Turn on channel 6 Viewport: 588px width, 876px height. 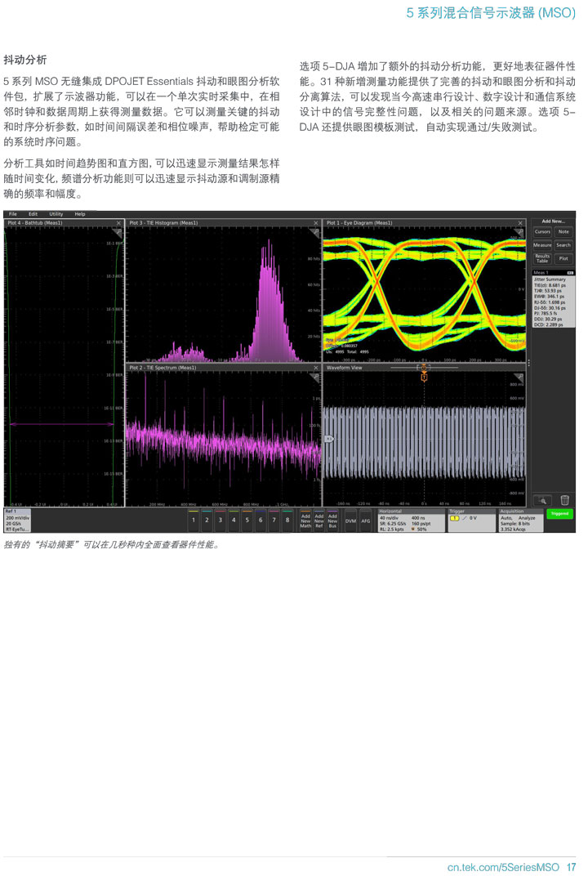pos(261,520)
